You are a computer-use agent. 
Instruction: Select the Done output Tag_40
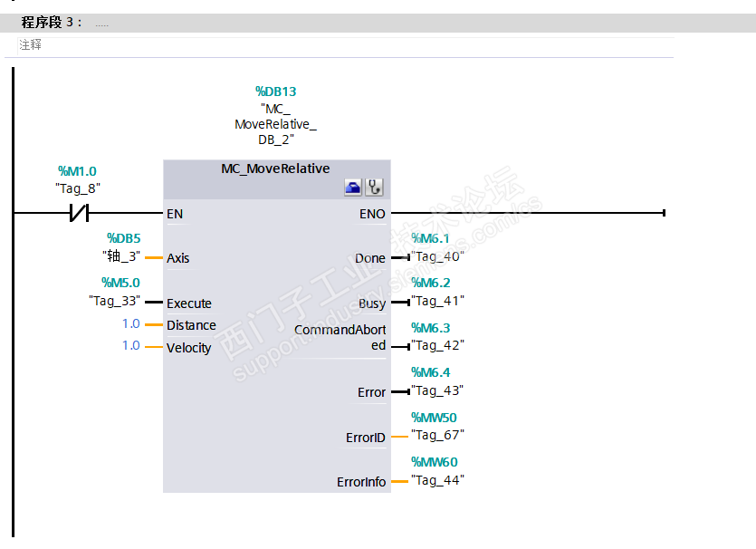coord(437,256)
